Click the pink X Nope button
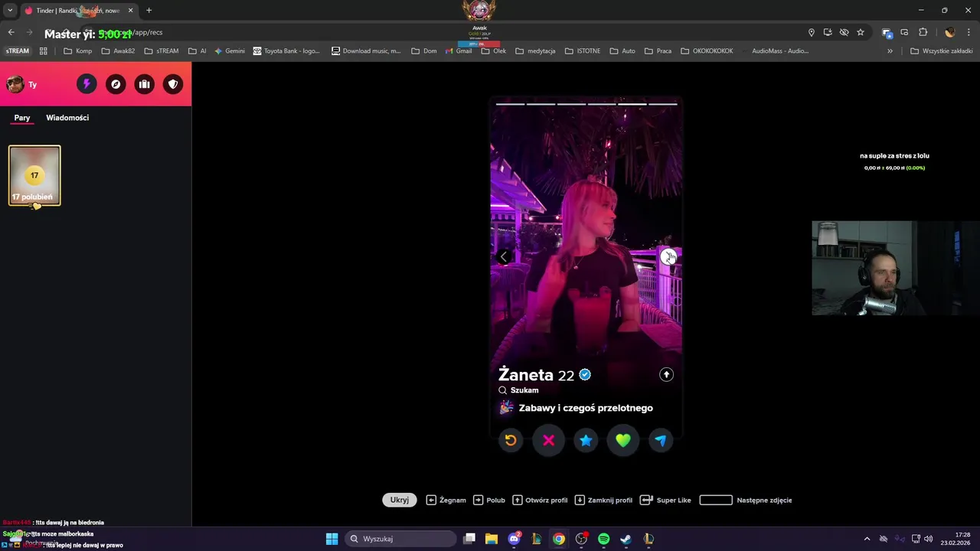The height and width of the screenshot is (551, 980). (548, 440)
